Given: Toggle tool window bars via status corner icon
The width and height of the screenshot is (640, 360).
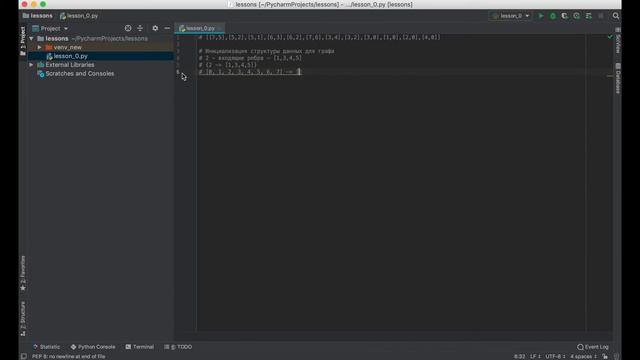Looking at the screenshot, I should point(24,356).
